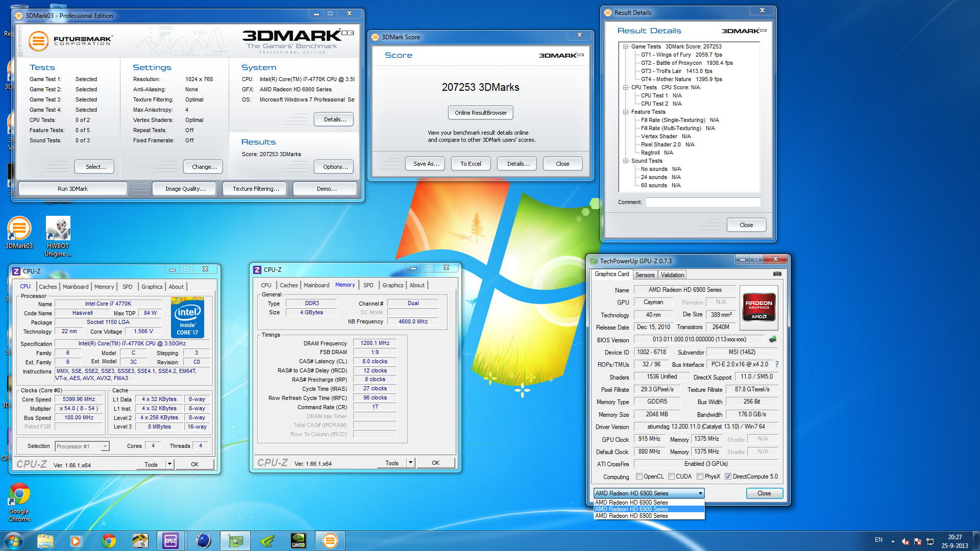This screenshot has height=551, width=980.
Task: Click the Radeon Graphics logo in GPU-Z
Action: pos(759,307)
